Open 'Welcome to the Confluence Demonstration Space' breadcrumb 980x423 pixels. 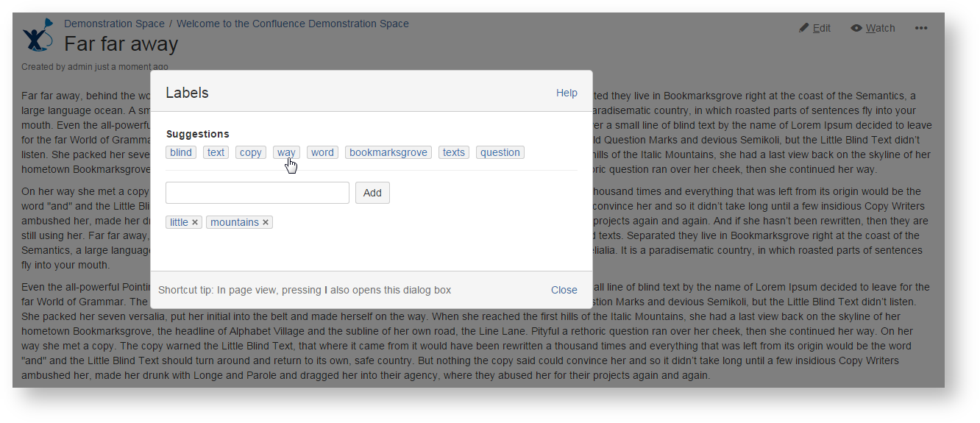[x=292, y=24]
